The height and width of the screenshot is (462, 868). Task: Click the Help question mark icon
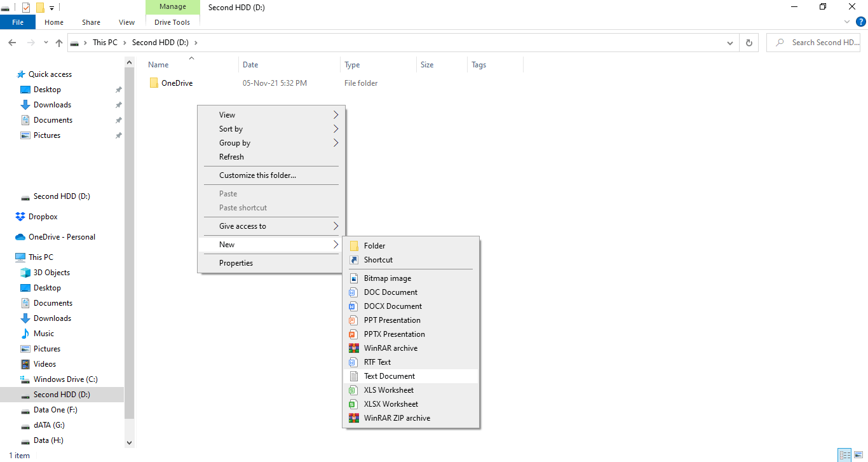(861, 22)
